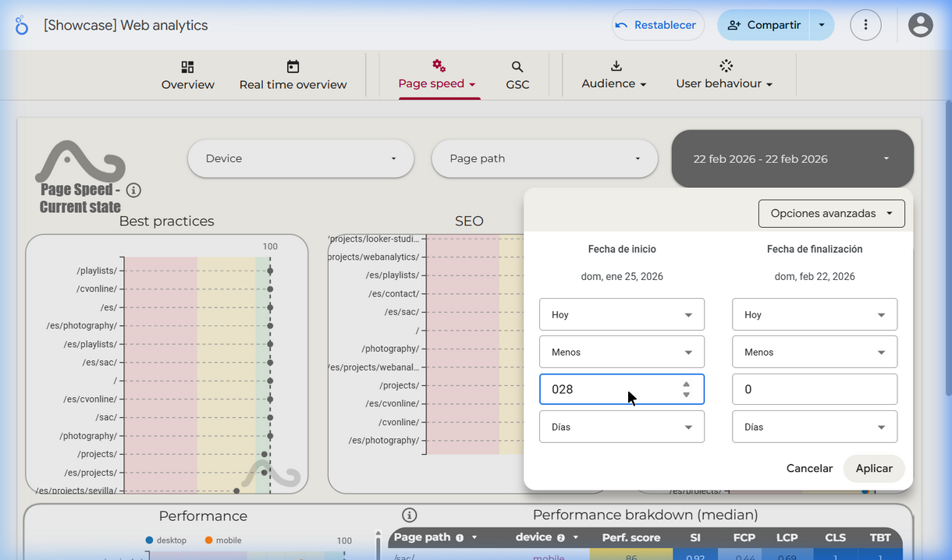Viewport: 952px width, 560px height.
Task: Click the Overview dashboard icon
Action: [x=187, y=67]
